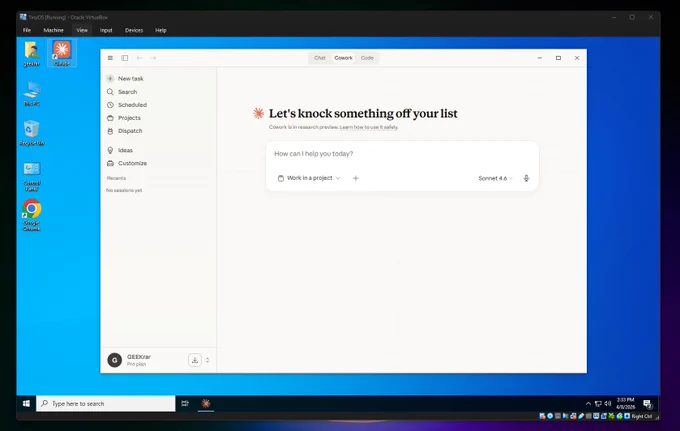
Task: Click the 'Type here to search' box
Action: (x=106, y=404)
